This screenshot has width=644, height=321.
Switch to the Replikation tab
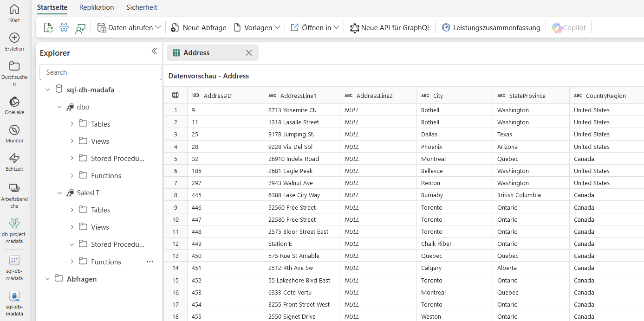pos(97,7)
